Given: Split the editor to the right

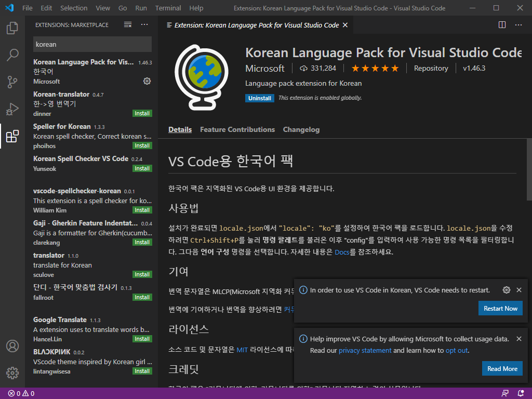Looking at the screenshot, I should (502, 25).
